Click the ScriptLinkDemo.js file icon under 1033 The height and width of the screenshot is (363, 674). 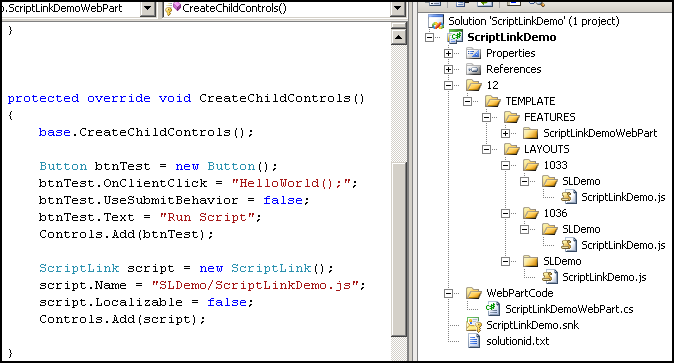tap(569, 197)
